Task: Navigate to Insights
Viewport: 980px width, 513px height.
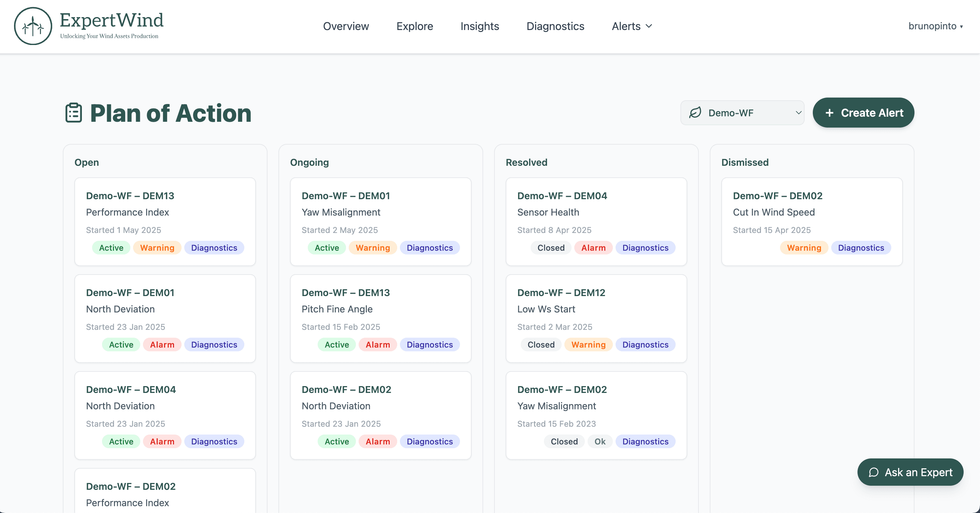Action: [x=479, y=26]
